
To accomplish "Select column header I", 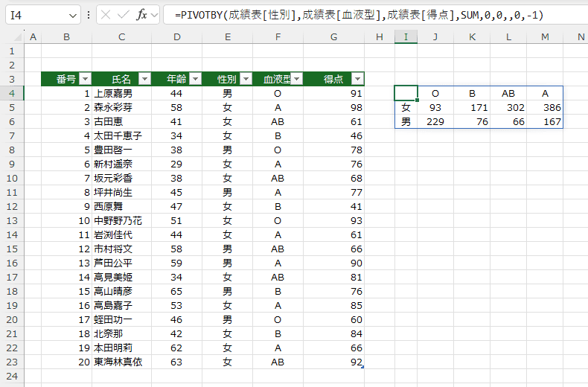I will point(406,36).
